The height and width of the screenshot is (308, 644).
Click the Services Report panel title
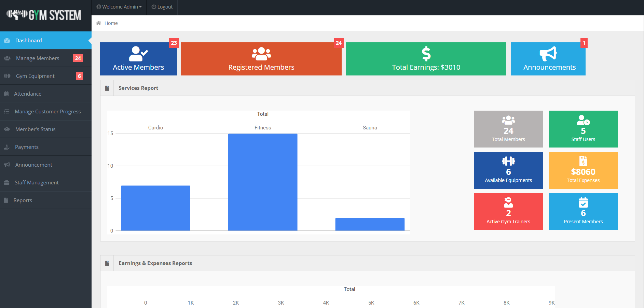tap(138, 88)
